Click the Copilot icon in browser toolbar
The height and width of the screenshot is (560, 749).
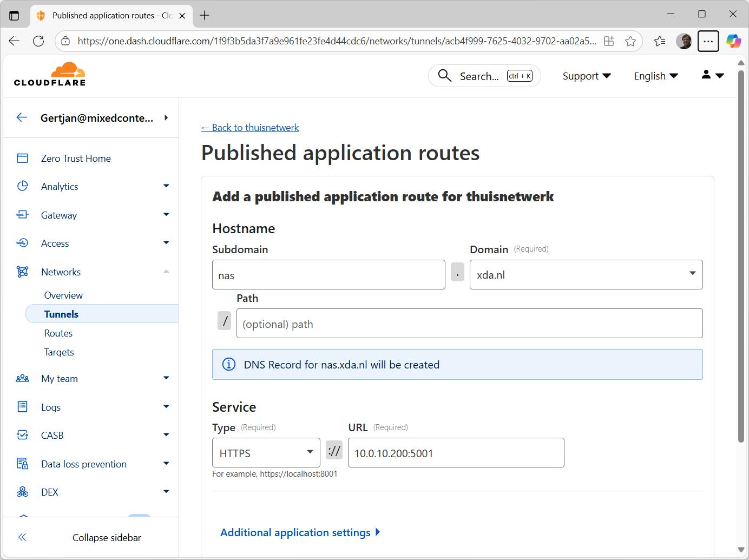[733, 41]
